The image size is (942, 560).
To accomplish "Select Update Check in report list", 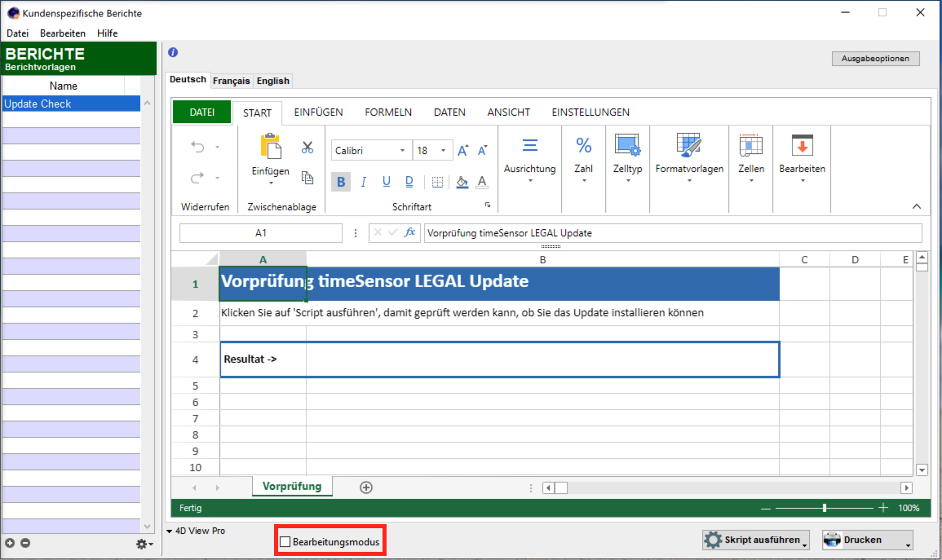I will (71, 104).
